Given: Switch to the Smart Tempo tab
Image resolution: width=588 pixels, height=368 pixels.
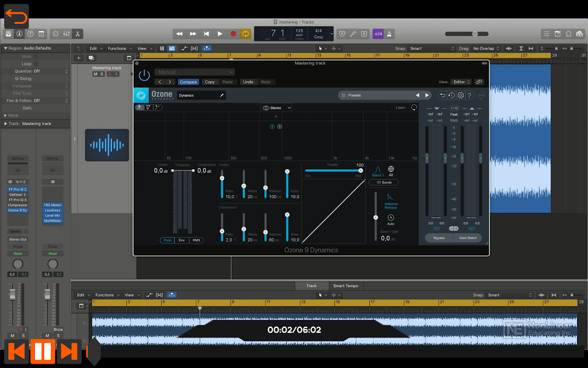Looking at the screenshot, I should click(345, 286).
